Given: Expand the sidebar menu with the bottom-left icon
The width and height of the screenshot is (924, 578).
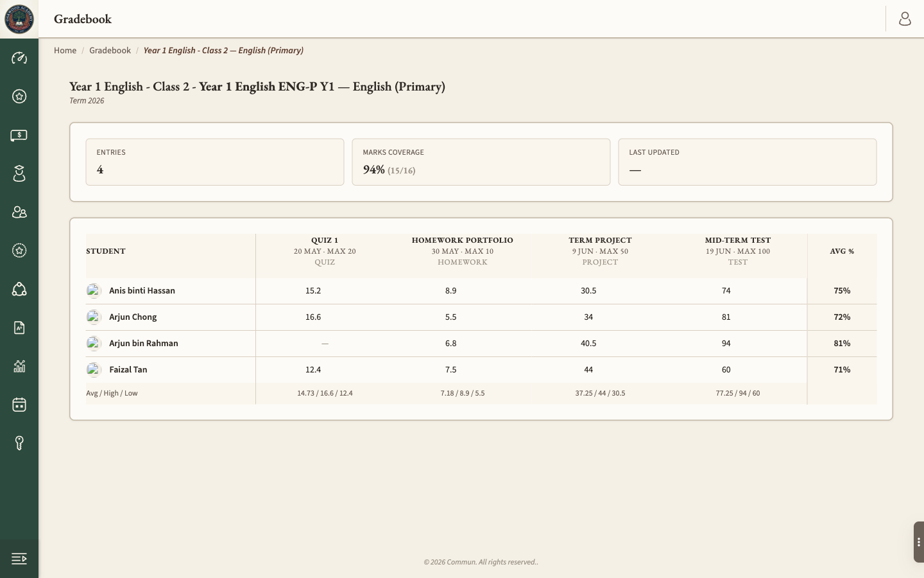Looking at the screenshot, I should (x=19, y=559).
